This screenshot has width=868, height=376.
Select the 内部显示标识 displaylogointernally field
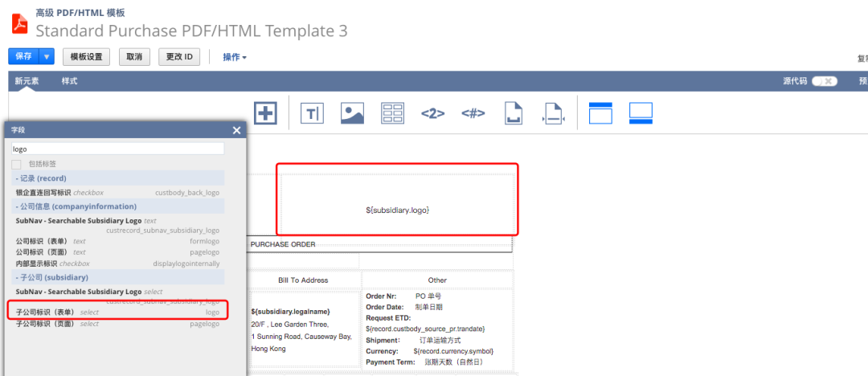click(x=118, y=264)
